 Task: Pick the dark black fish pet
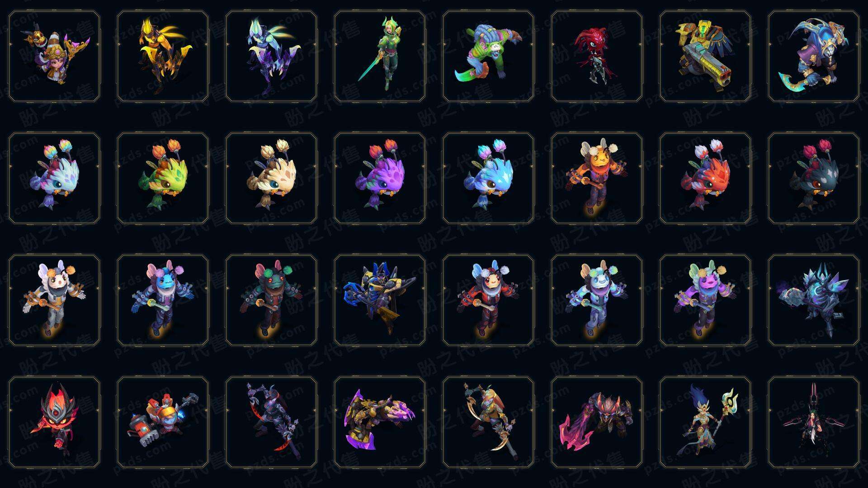(x=813, y=178)
